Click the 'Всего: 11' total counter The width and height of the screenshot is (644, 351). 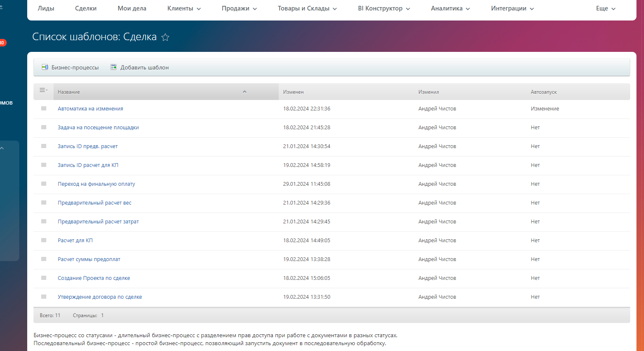tap(50, 315)
